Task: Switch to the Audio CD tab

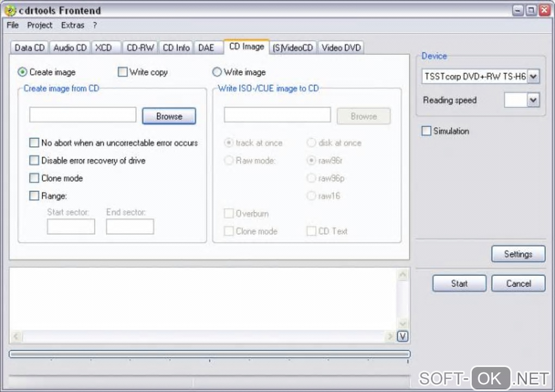Action: coord(70,47)
